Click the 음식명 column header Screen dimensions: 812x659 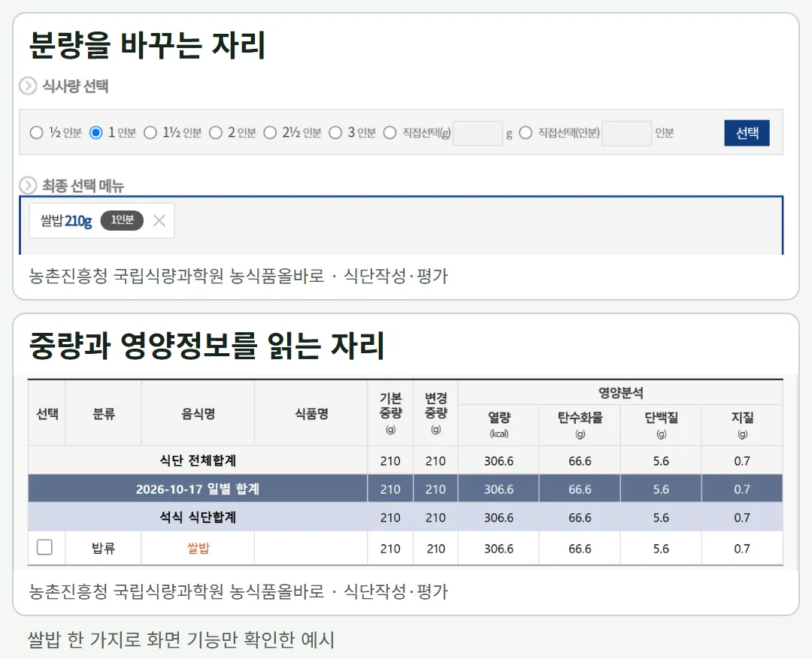pyautogui.click(x=198, y=413)
